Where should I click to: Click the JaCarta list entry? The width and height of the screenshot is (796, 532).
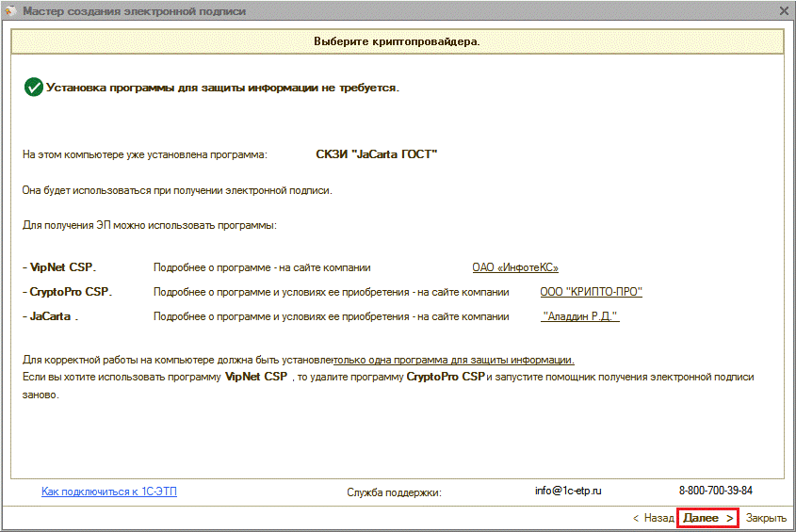(x=50, y=316)
